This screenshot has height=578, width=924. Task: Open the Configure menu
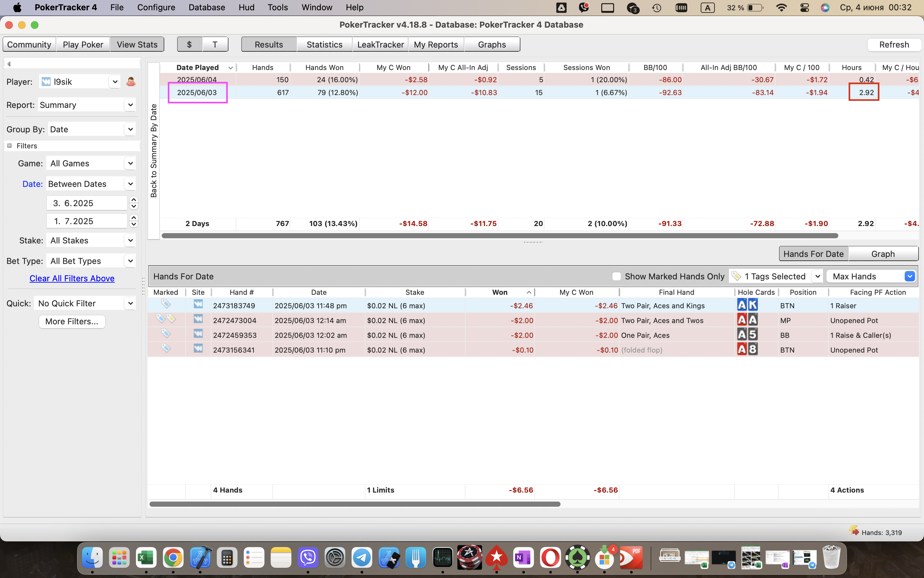point(156,7)
